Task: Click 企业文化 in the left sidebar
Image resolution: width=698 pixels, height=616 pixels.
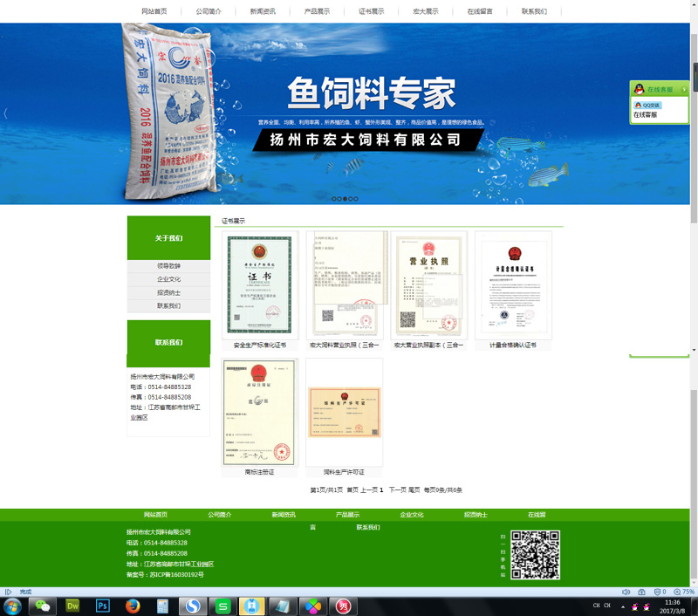Action: (168, 279)
